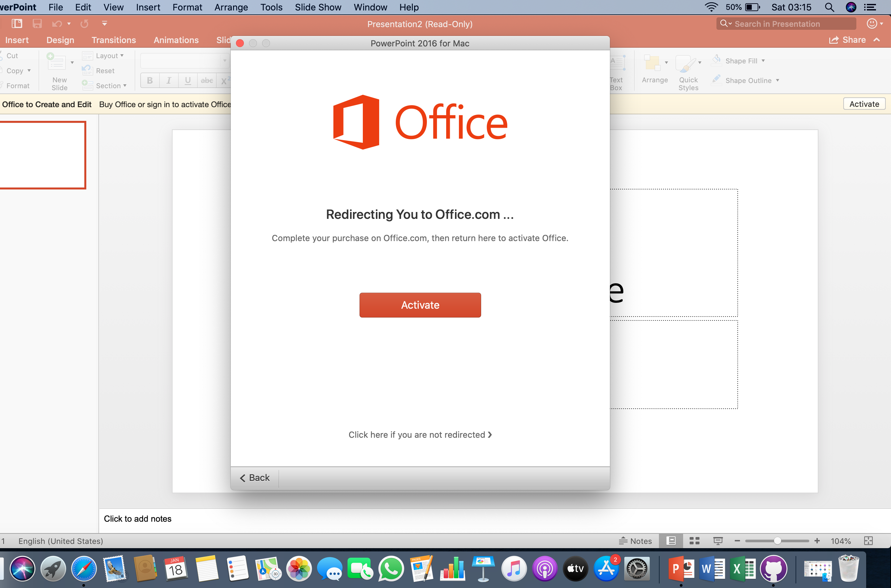891x588 pixels.
Task: Select the Design tab in ribbon
Action: pos(60,40)
